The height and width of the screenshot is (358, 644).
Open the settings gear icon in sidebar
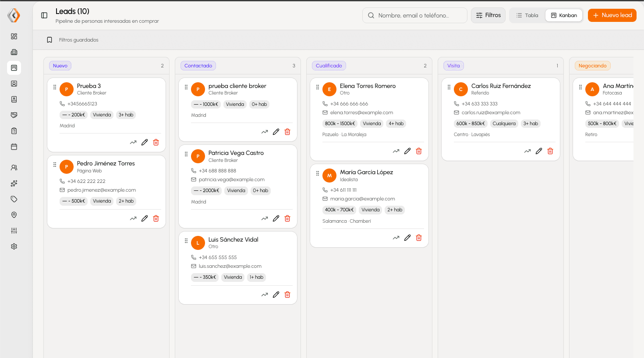point(14,246)
